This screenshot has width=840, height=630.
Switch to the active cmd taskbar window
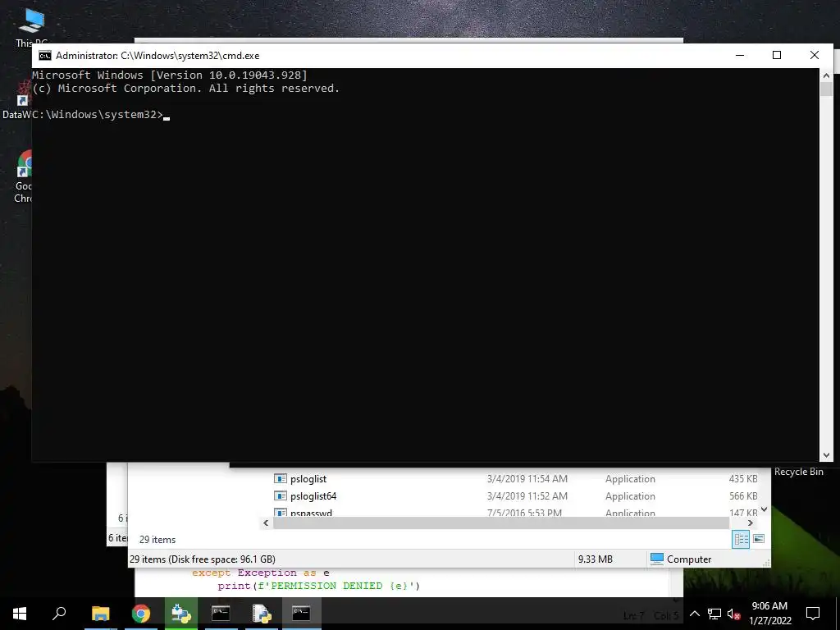[x=301, y=614]
